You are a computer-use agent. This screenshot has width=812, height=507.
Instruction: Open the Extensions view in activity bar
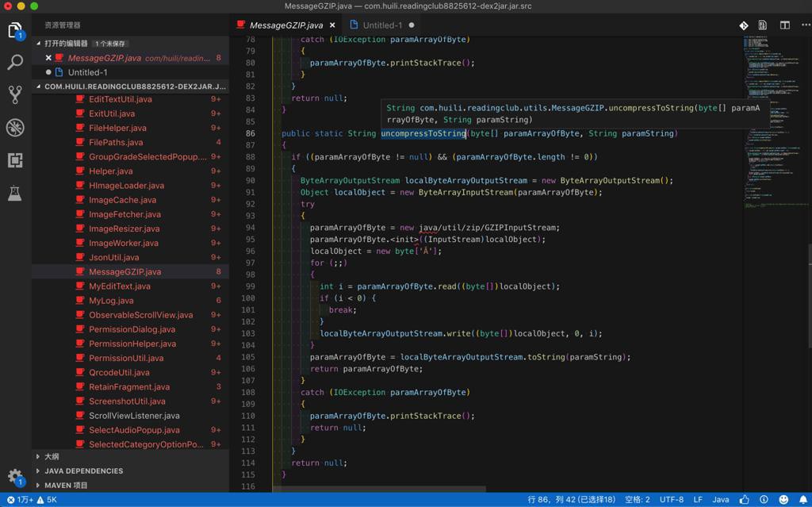point(15,160)
